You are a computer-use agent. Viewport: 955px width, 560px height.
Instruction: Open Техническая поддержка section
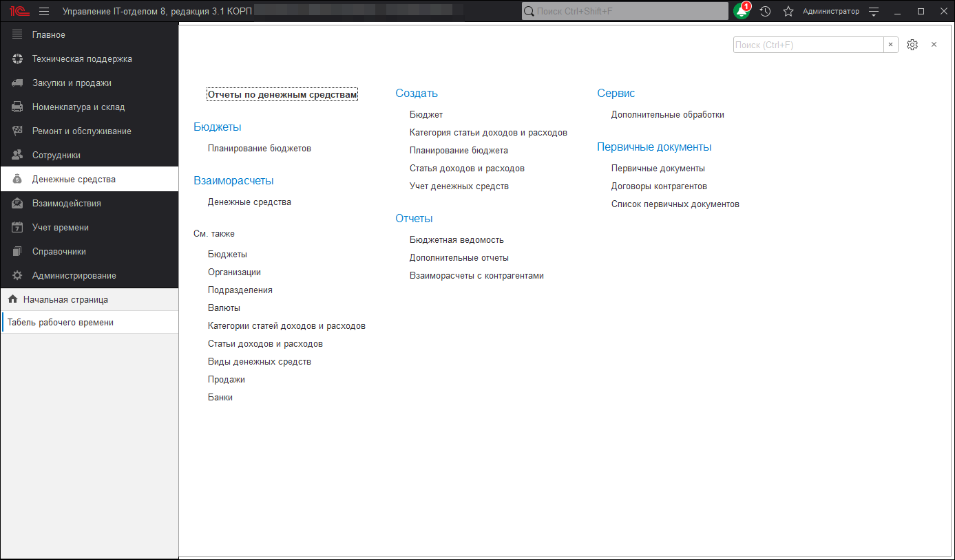tap(82, 59)
